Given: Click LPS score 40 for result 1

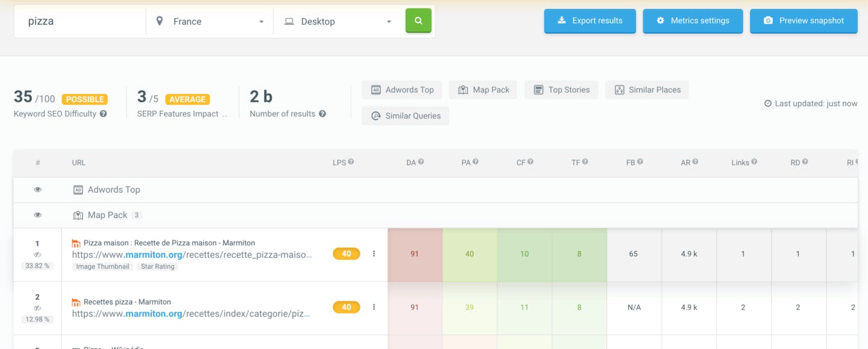Looking at the screenshot, I should (346, 254).
